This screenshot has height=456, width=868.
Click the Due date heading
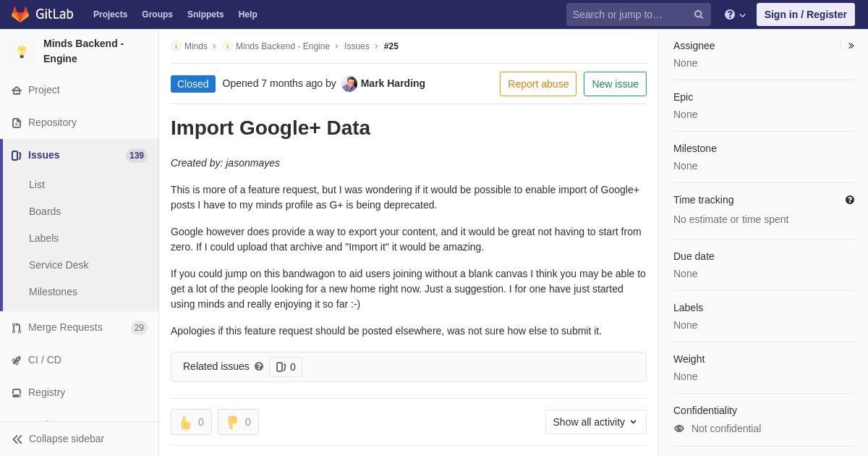[x=694, y=256]
